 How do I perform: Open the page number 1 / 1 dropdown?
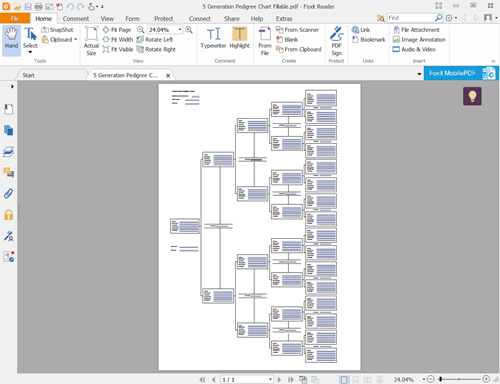coord(270,379)
